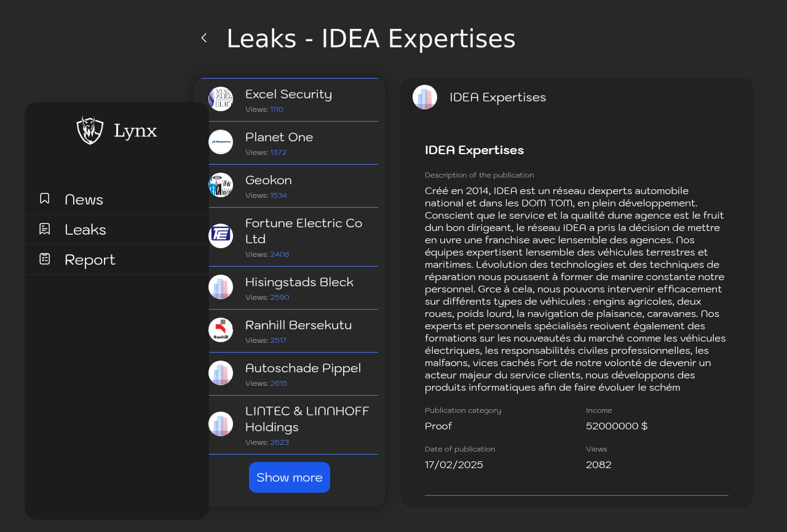This screenshot has width=787, height=532.
Task: Click views count 2408 under Fortune Electric
Action: click(x=280, y=254)
